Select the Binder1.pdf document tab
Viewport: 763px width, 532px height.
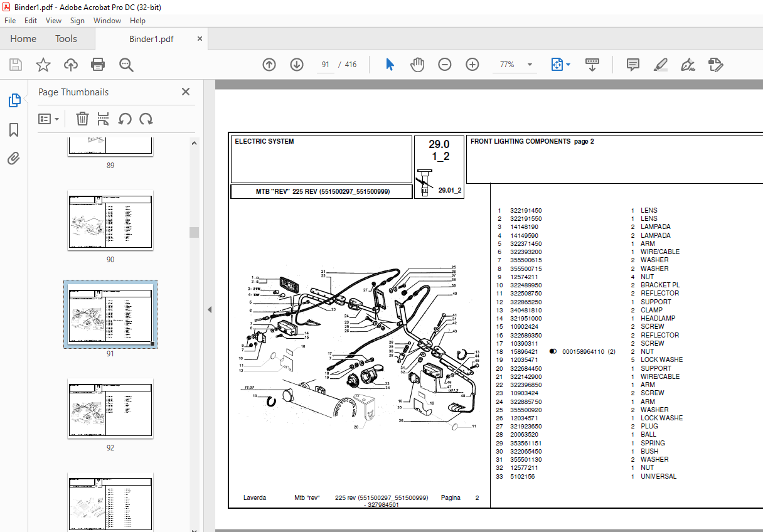pos(151,39)
